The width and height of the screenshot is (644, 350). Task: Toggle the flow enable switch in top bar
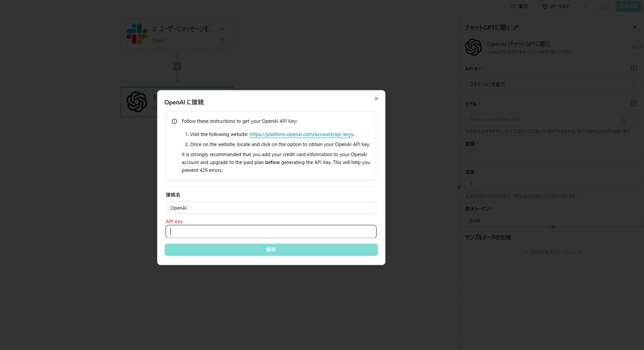[x=602, y=6]
